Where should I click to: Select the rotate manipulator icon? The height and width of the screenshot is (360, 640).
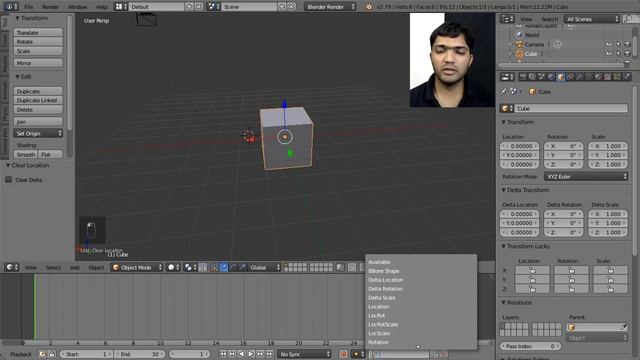[x=233, y=267]
